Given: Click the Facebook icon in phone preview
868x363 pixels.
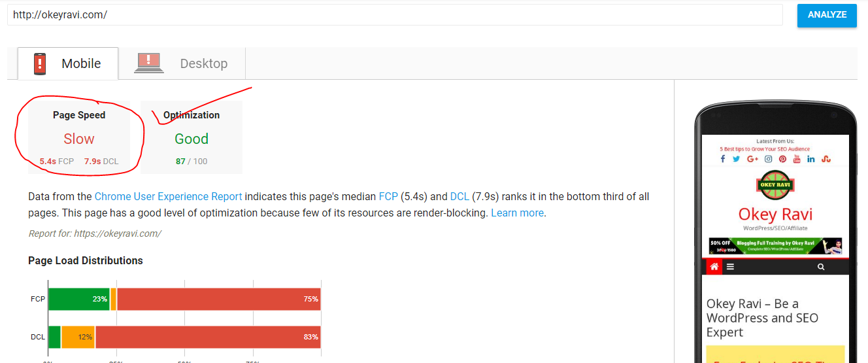Looking at the screenshot, I should tap(723, 159).
